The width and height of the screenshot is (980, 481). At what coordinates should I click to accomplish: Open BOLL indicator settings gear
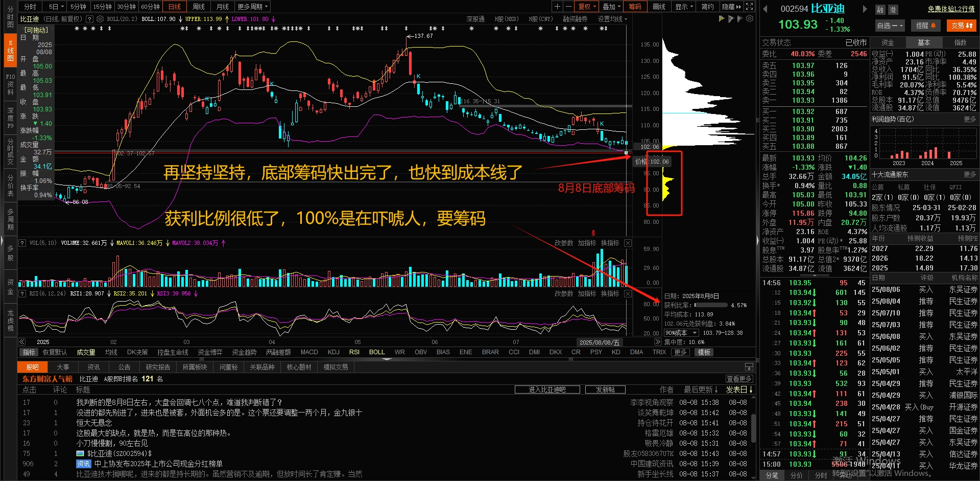click(x=100, y=19)
